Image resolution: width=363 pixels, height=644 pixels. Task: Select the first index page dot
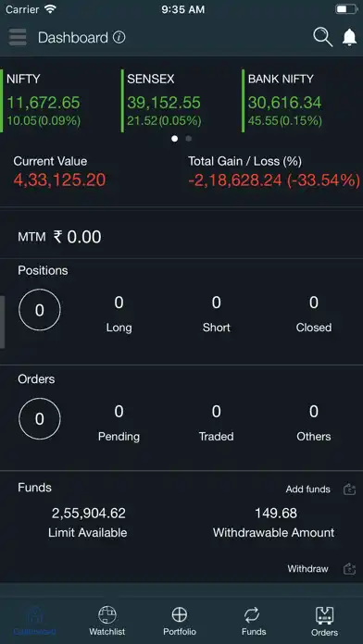click(x=175, y=139)
